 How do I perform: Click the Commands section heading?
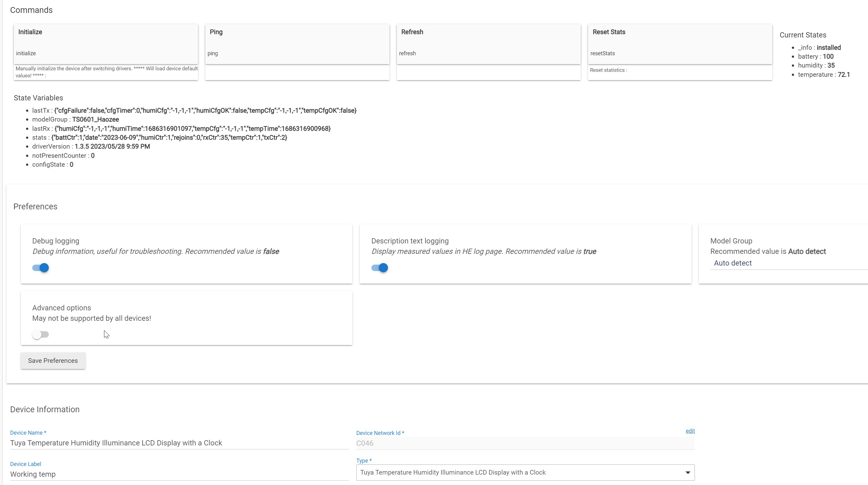coord(31,10)
